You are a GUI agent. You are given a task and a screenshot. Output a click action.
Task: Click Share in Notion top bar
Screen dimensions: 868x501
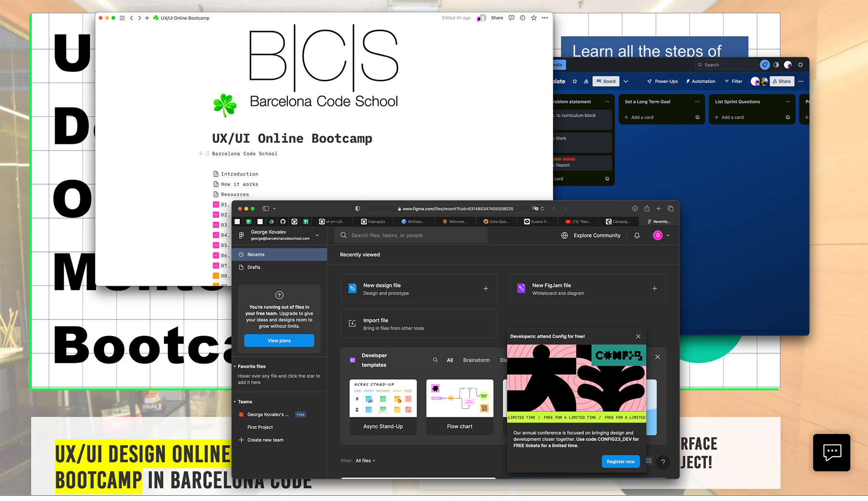(x=497, y=18)
